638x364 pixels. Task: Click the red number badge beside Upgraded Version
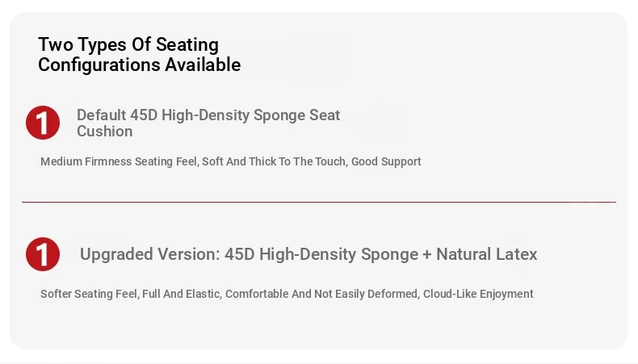point(43,254)
